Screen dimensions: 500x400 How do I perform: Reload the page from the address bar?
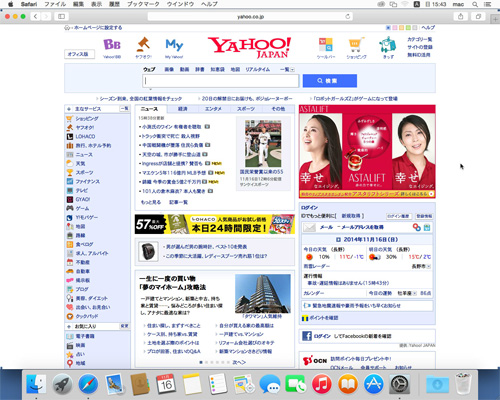[x=348, y=16]
